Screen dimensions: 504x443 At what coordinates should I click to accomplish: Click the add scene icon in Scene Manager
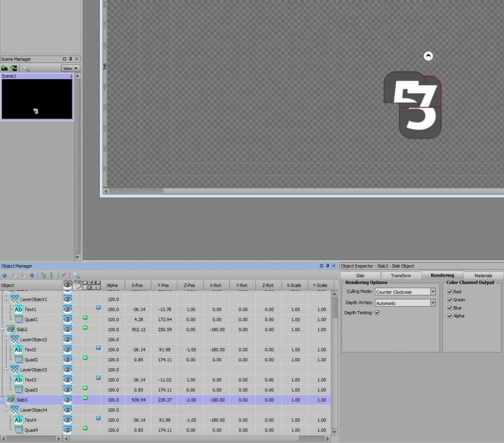4,68
